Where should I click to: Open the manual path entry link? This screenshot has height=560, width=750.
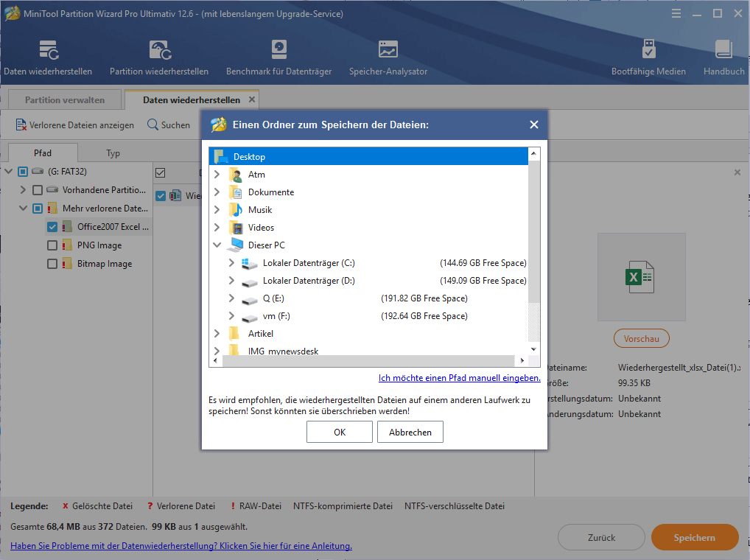click(x=460, y=378)
